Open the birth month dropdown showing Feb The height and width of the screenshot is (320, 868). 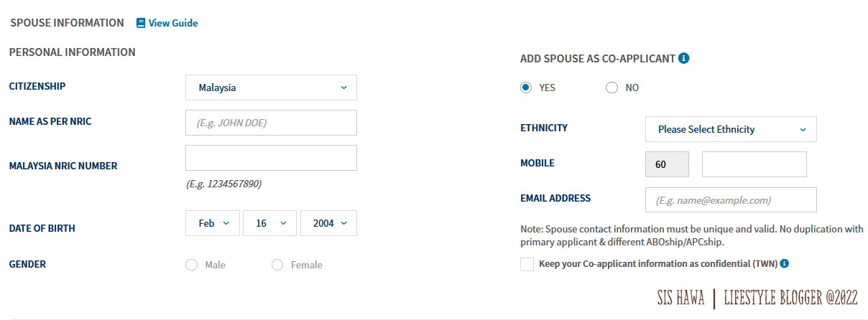pos(214,223)
